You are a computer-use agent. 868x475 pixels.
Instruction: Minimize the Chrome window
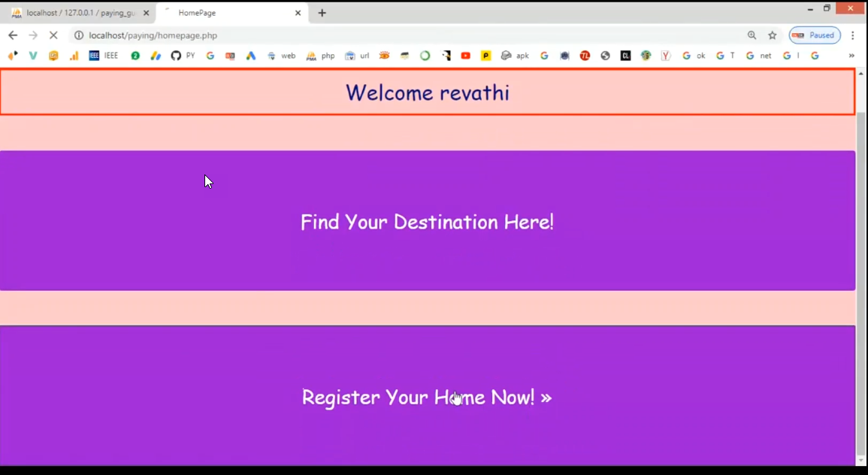pos(810,9)
